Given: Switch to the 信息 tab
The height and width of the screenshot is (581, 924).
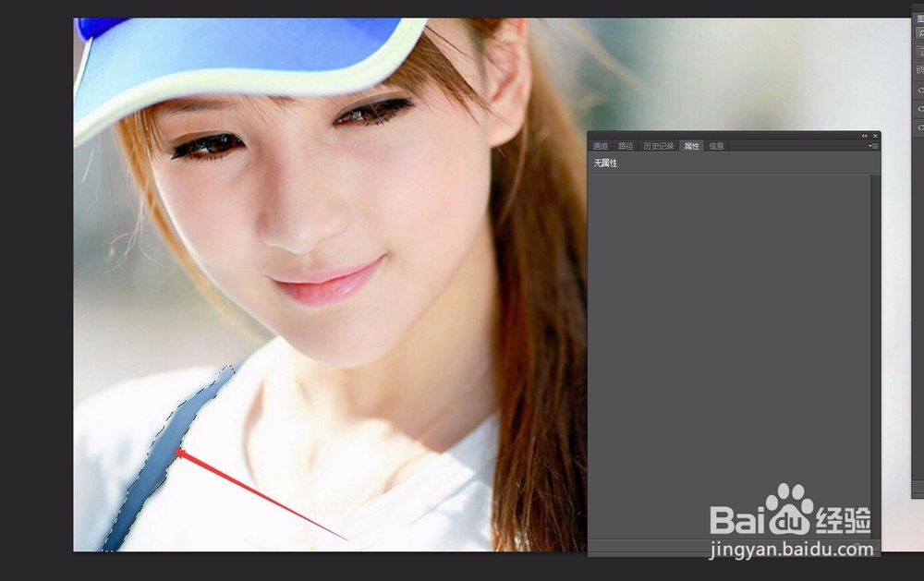Looking at the screenshot, I should coord(716,146).
